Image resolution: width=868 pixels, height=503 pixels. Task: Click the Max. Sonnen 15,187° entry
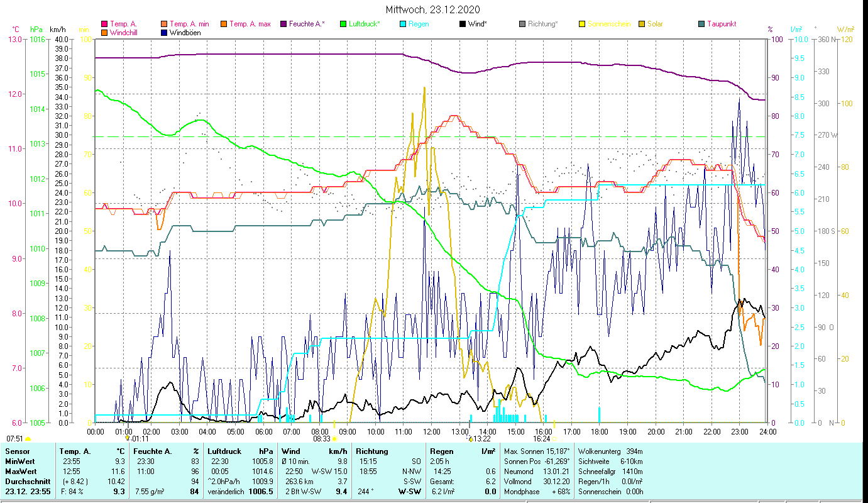click(537, 451)
